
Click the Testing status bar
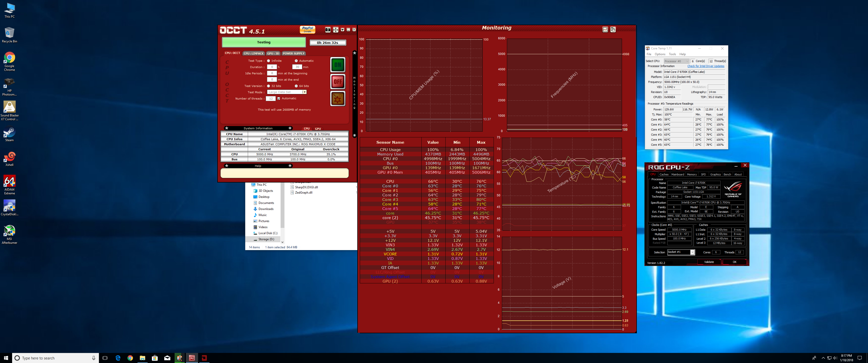(263, 42)
